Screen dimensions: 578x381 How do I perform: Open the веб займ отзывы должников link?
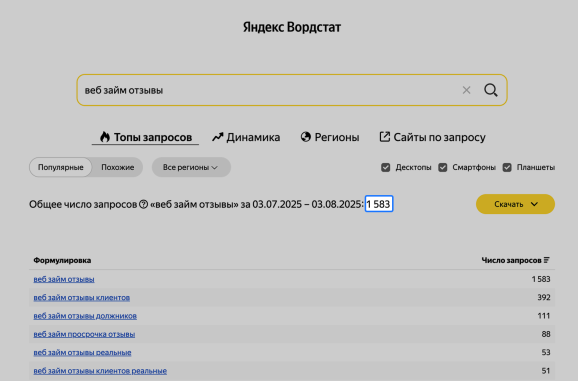[85, 316]
